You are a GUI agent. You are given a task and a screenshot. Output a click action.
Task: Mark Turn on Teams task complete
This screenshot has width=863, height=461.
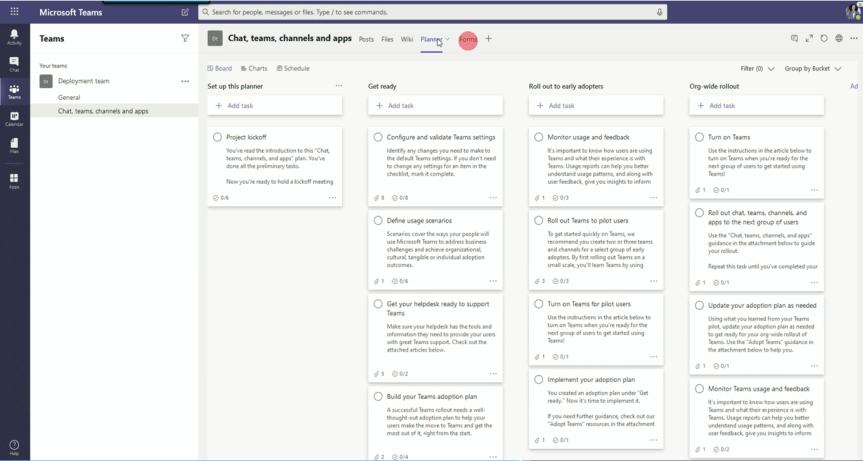(699, 137)
